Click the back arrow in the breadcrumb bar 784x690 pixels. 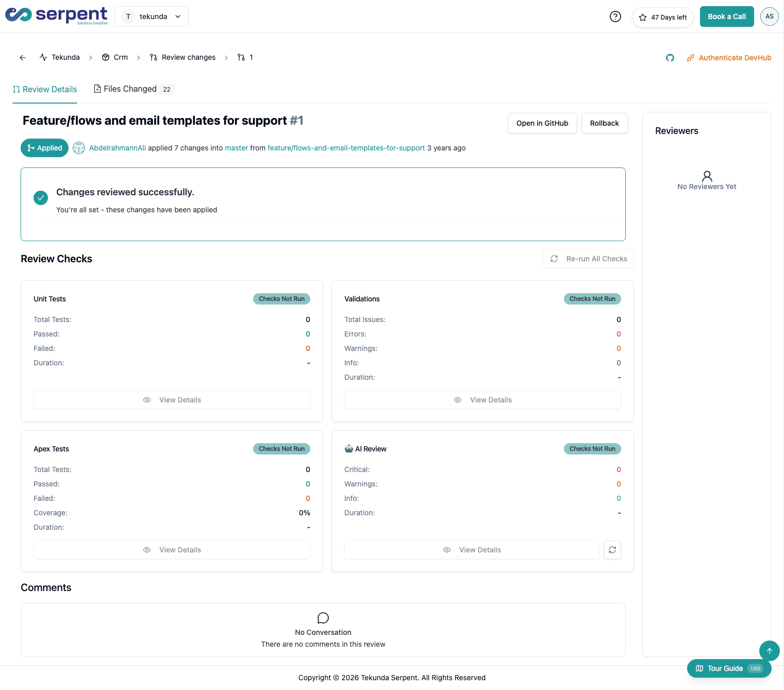click(x=22, y=57)
